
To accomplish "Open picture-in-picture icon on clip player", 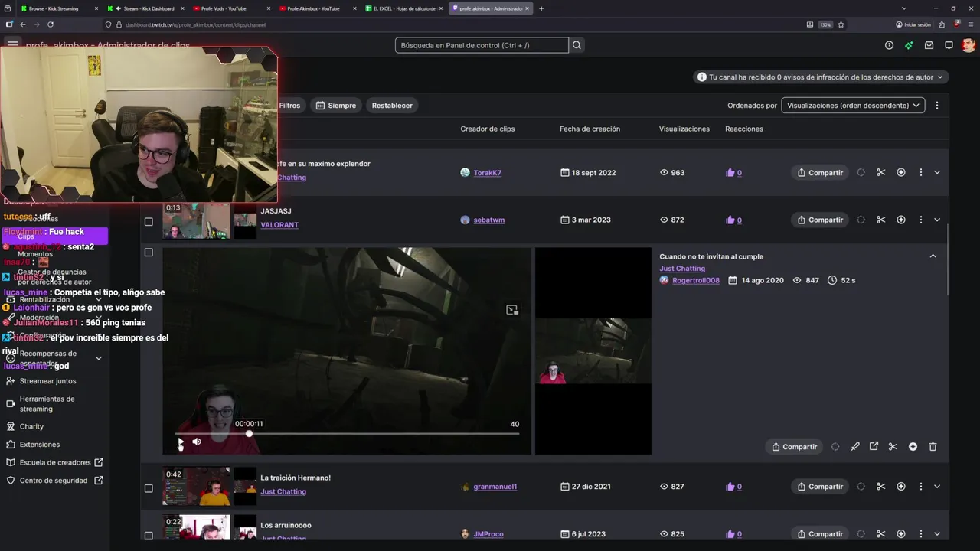I will (512, 310).
